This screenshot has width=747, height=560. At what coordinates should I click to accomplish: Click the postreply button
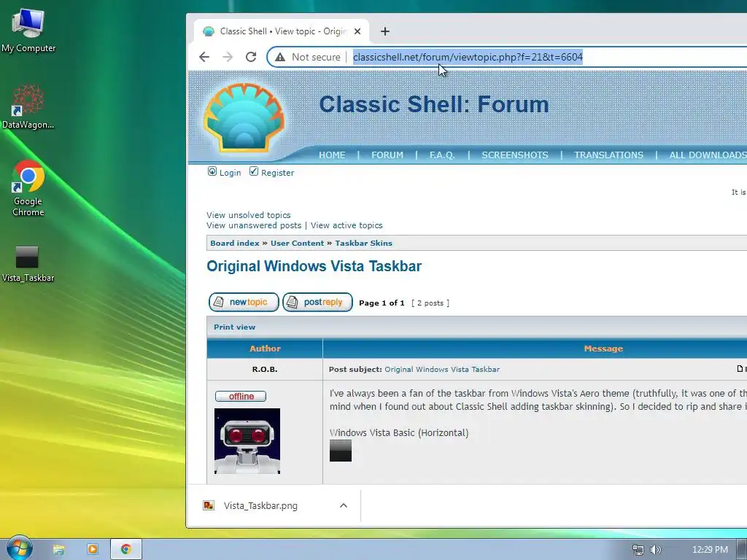[318, 303]
